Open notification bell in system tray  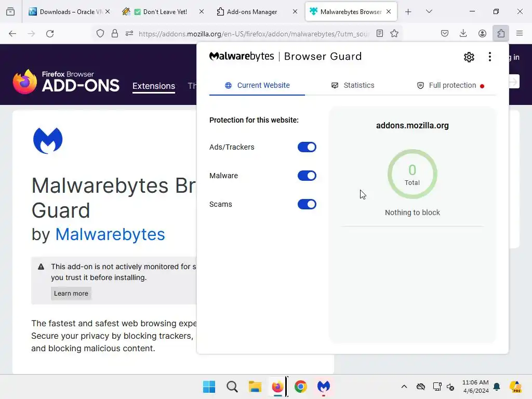[x=497, y=387]
